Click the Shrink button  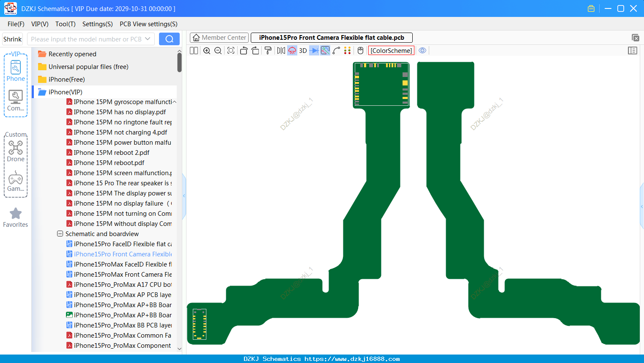tap(13, 39)
